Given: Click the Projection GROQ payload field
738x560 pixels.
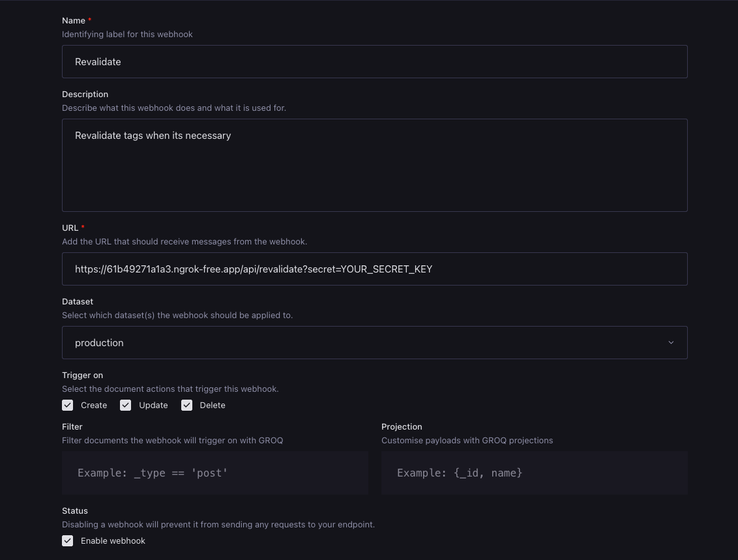Looking at the screenshot, I should [535, 473].
